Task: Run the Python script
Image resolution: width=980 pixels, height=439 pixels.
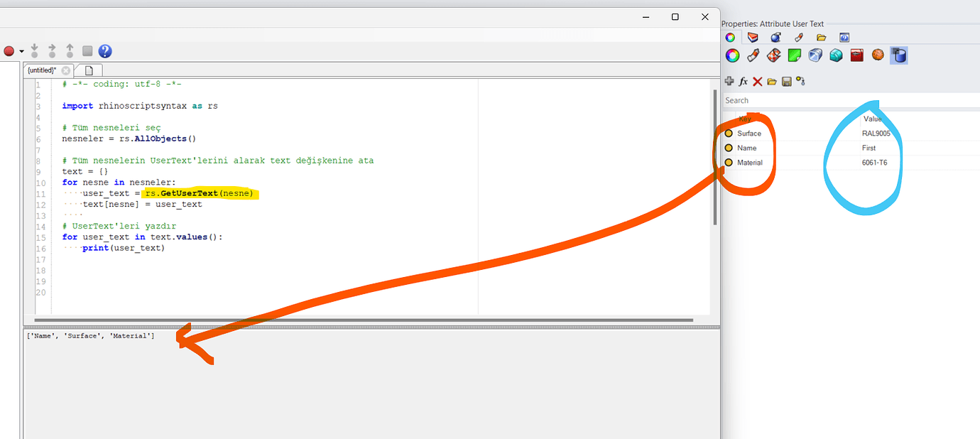Action: 10,51
